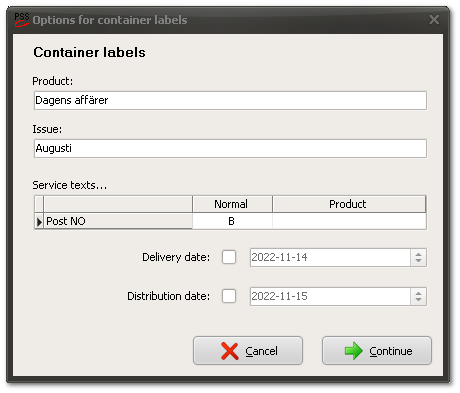The height and width of the screenshot is (393, 460).
Task: Increase the Delivery date with up arrow
Action: [418, 254]
